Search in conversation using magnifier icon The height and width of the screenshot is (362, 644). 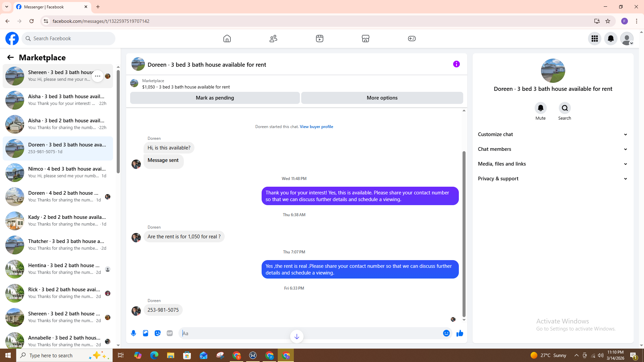pyautogui.click(x=565, y=108)
